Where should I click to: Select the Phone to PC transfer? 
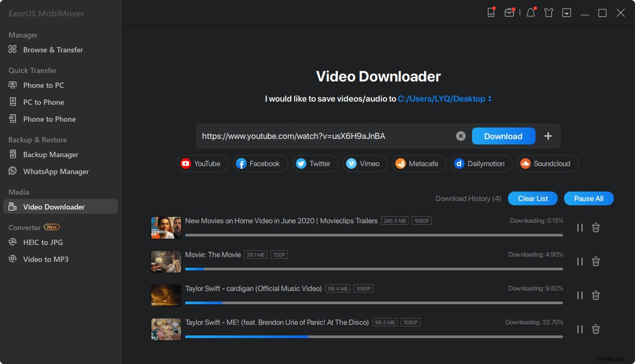[x=43, y=85]
